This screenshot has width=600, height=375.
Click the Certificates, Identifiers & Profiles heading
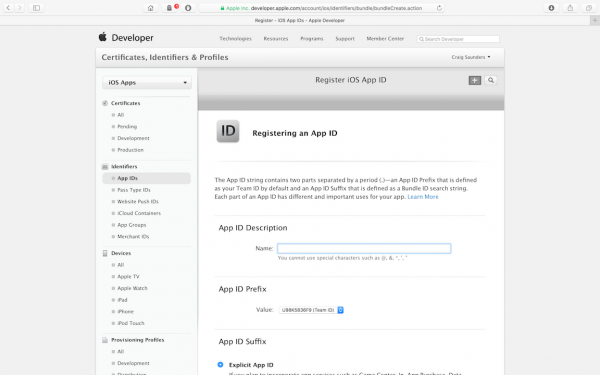pos(165,57)
